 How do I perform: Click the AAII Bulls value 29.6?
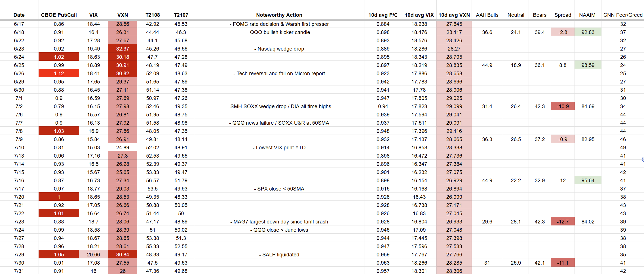[487, 222]
